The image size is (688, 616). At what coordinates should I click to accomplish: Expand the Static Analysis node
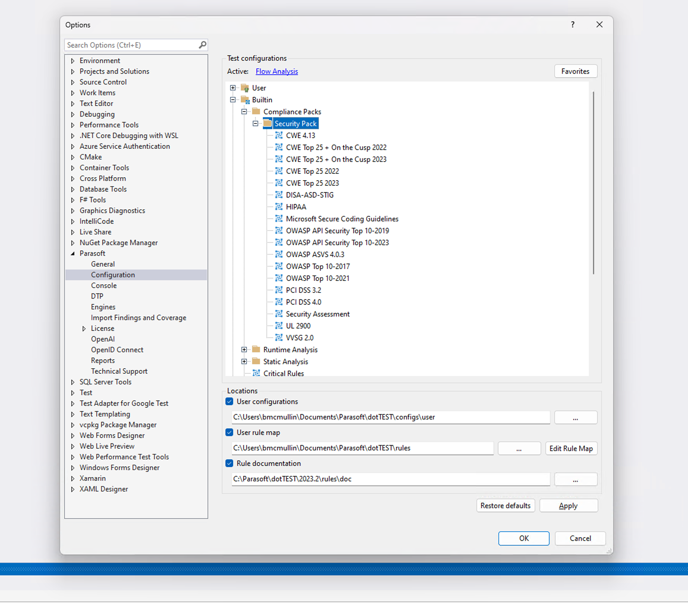pyautogui.click(x=244, y=362)
